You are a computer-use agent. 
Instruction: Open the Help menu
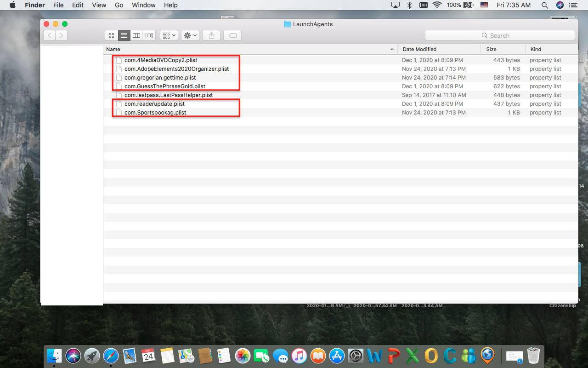coord(171,5)
